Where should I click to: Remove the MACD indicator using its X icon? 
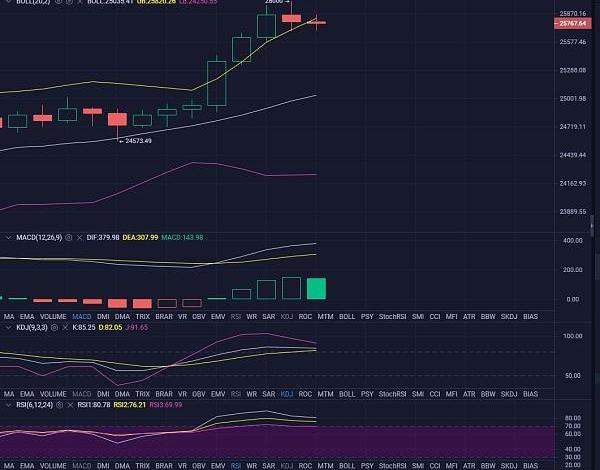[78, 237]
